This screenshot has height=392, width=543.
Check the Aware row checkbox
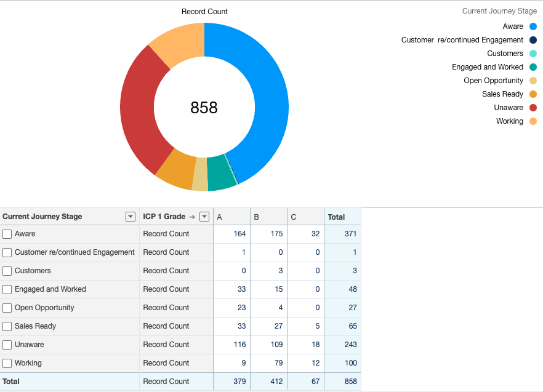tap(7, 234)
